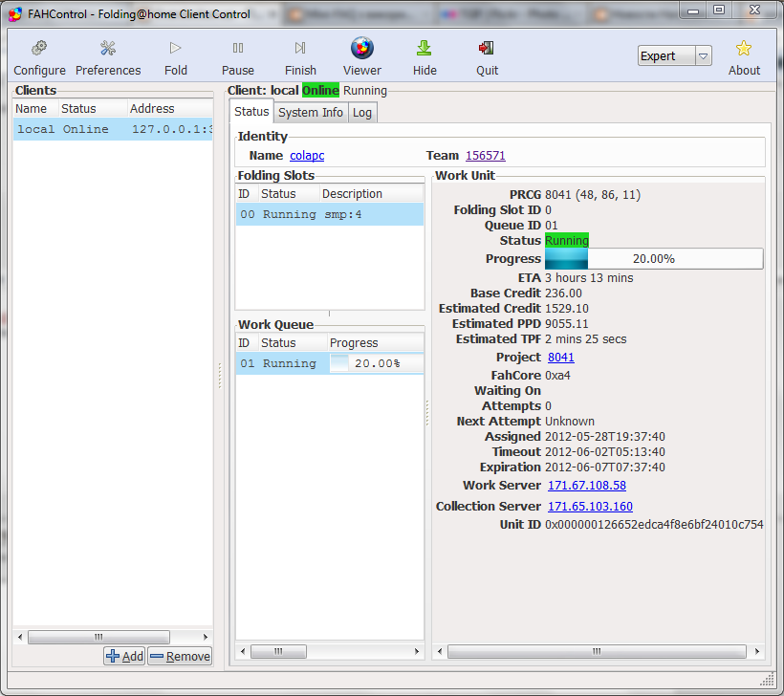Image resolution: width=784 pixels, height=696 pixels.
Task: Launch the Viewer globe icon
Action: [362, 48]
